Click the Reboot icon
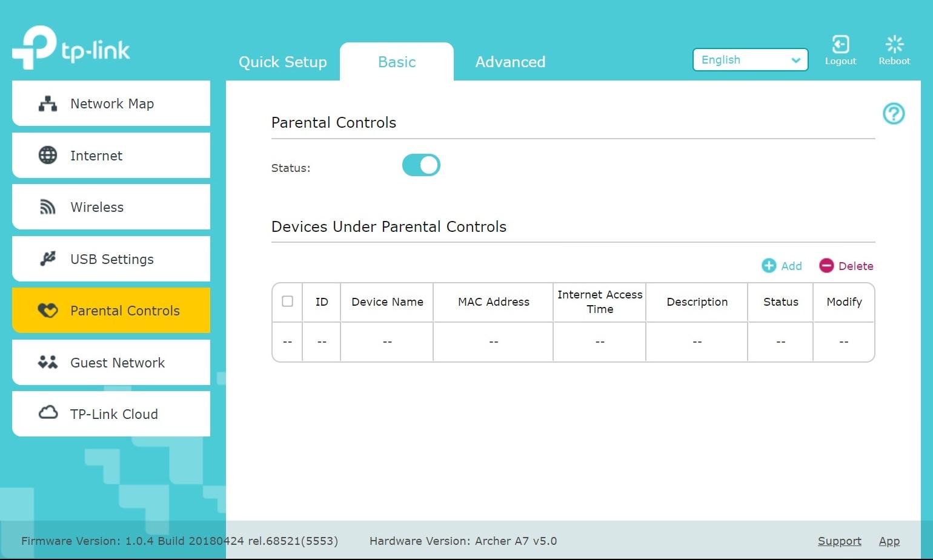This screenshot has width=933, height=560. click(894, 44)
